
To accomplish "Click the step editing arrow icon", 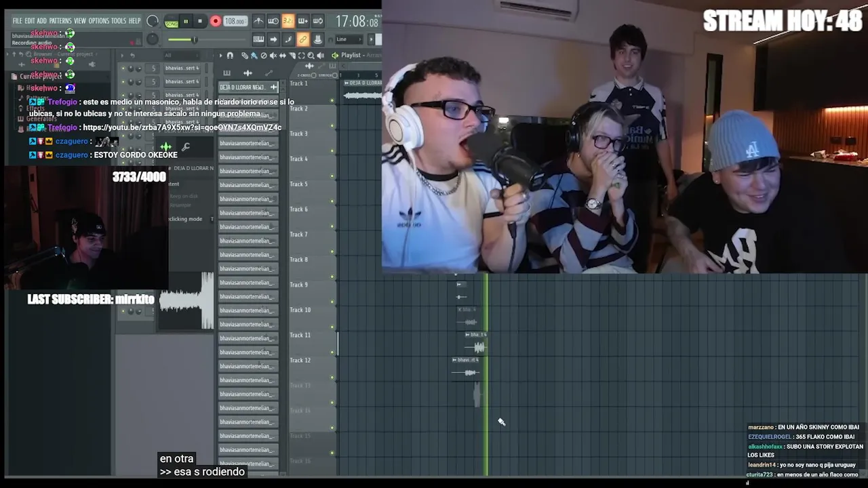I will pos(273,39).
